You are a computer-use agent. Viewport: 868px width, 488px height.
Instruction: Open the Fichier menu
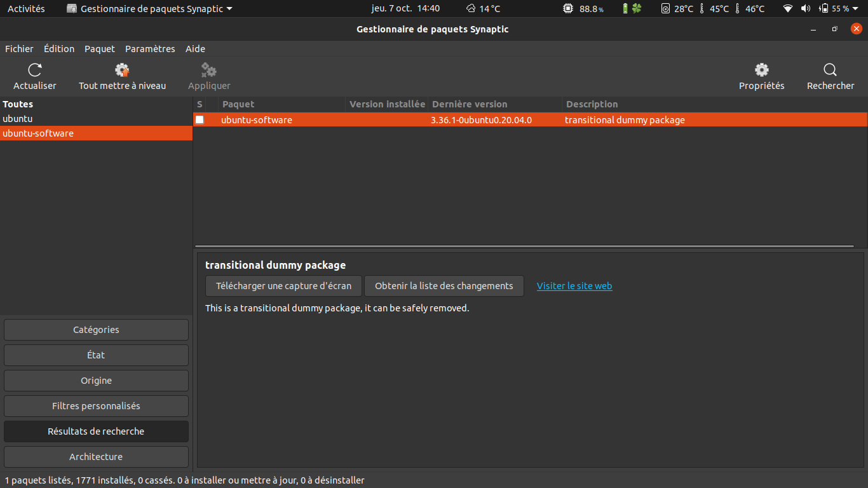coord(19,49)
